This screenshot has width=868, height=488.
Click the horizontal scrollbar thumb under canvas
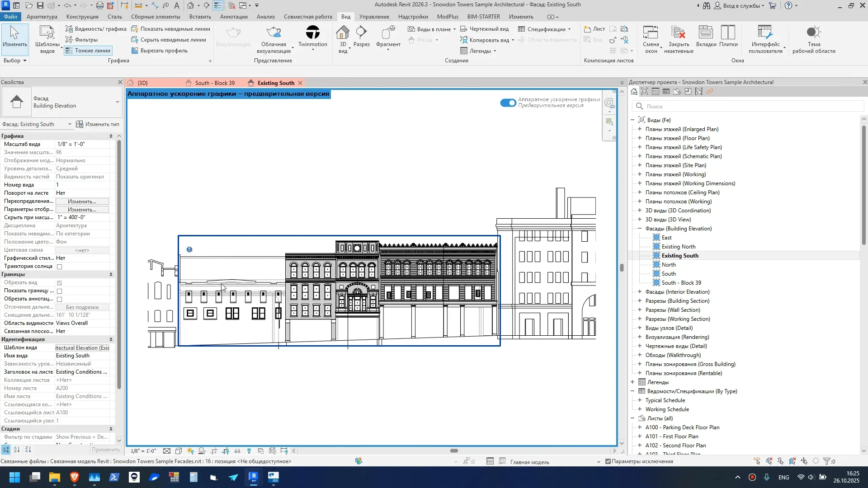pos(454,451)
